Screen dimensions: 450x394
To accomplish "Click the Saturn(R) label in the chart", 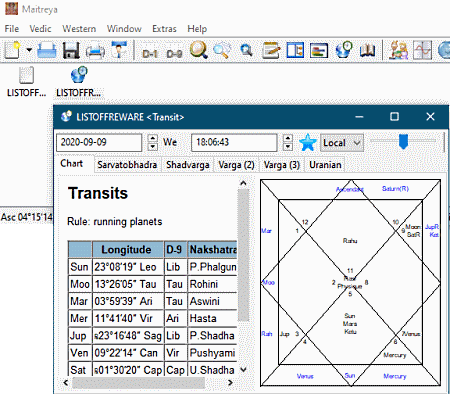I will 395,189.
